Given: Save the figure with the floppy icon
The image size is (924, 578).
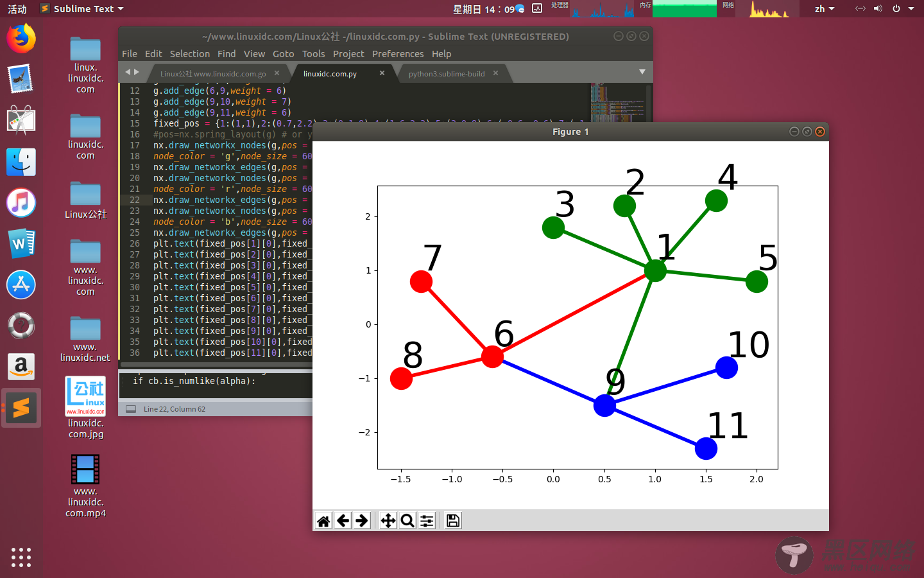Looking at the screenshot, I should pos(453,521).
